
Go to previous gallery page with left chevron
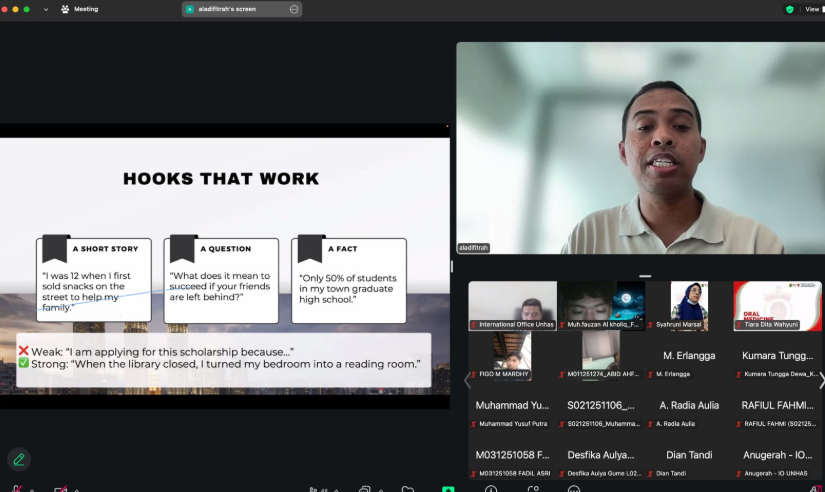(466, 381)
